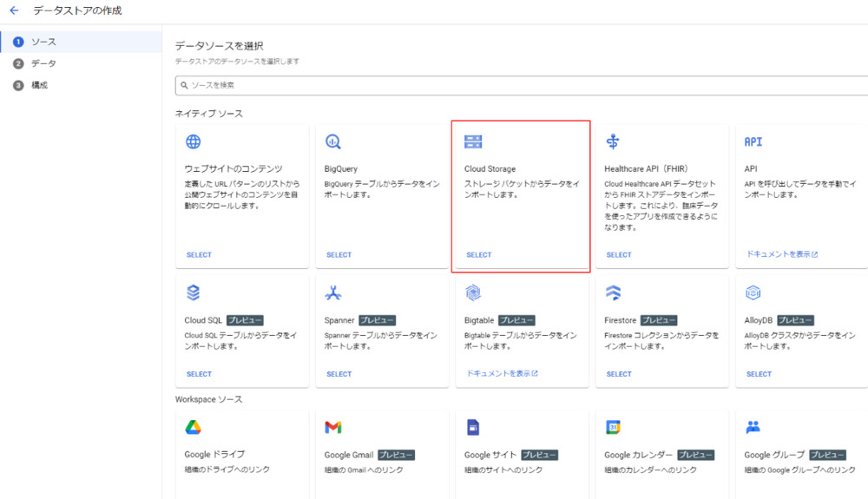The image size is (868, 499).
Task: Click the Google サイト card title
Action: click(490, 455)
